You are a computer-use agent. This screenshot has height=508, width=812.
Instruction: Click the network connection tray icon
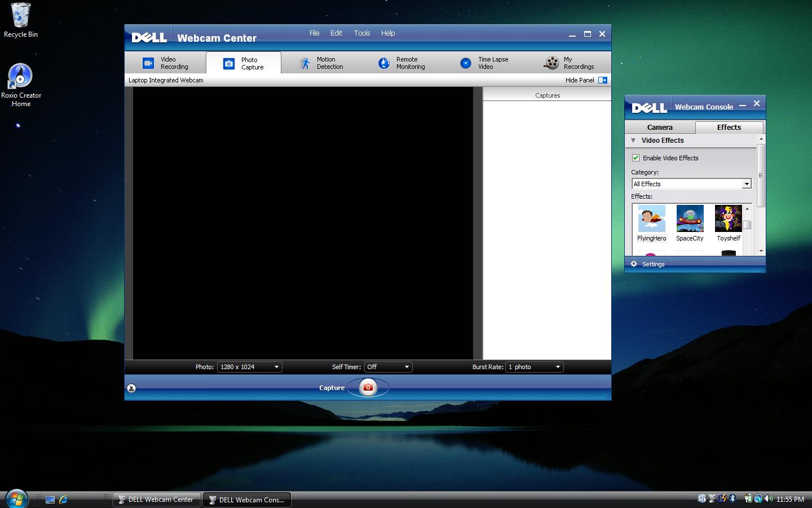pos(758,499)
